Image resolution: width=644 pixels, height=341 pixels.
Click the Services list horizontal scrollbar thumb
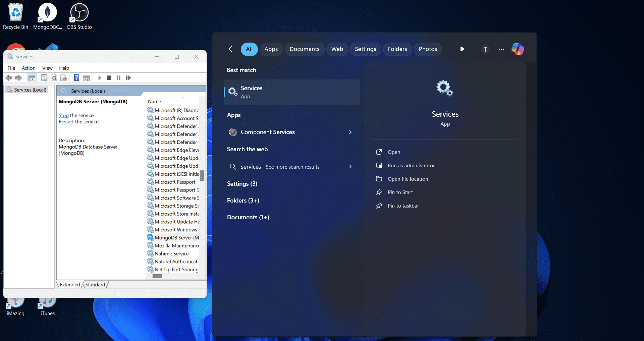pos(157,276)
